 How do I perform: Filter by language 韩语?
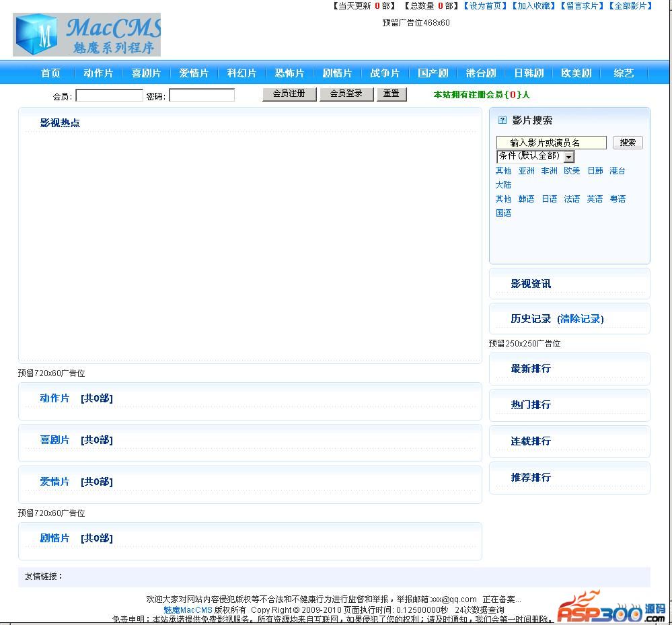click(526, 199)
